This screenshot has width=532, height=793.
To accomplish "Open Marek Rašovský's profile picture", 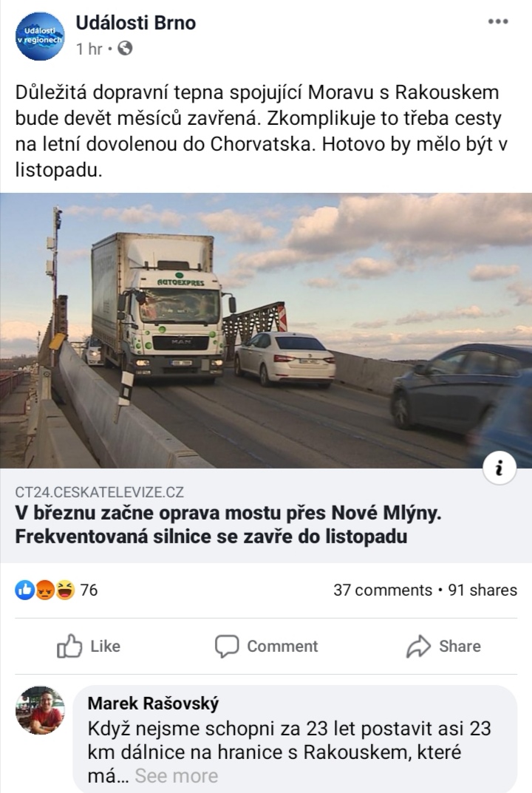I will click(40, 710).
